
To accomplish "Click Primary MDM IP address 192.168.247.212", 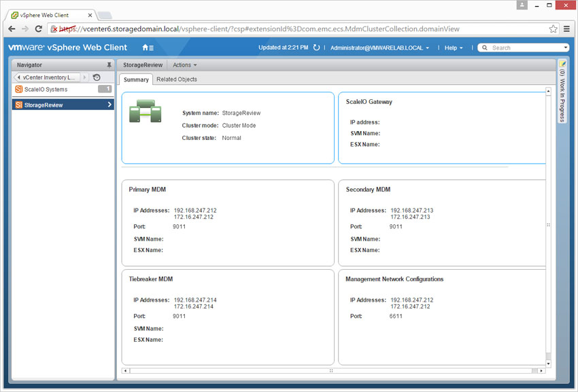I will click(x=195, y=211).
